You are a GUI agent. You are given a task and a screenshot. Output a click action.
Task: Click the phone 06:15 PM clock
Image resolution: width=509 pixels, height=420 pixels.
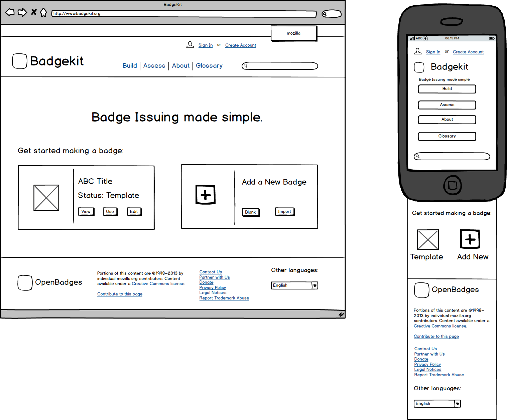tap(452, 38)
